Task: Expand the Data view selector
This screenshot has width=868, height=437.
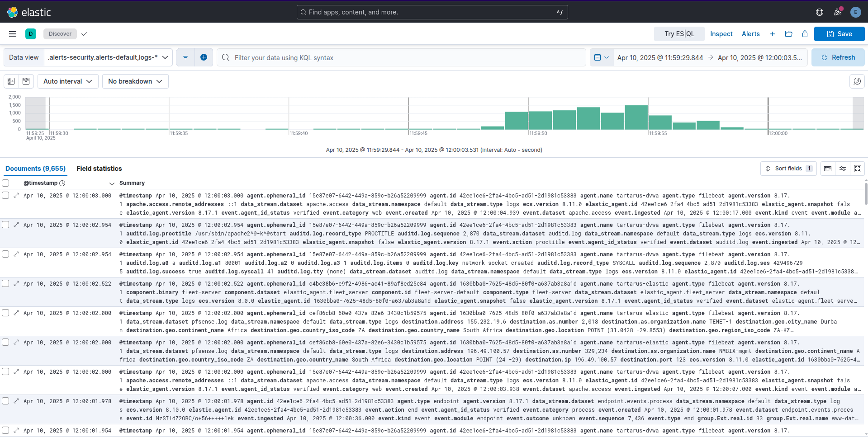Action: (x=109, y=57)
